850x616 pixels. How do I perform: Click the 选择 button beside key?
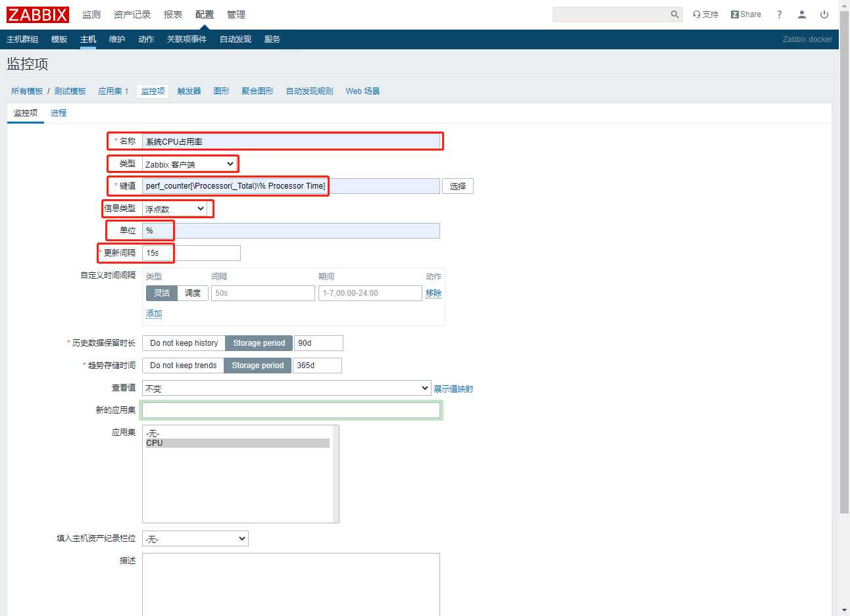point(458,186)
